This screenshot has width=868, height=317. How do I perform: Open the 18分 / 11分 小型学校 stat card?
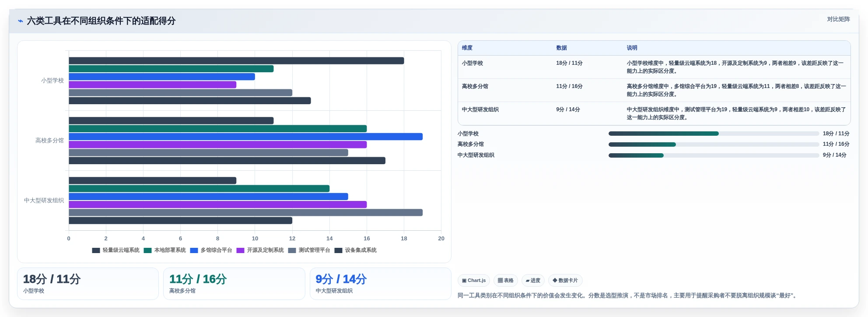pos(88,284)
